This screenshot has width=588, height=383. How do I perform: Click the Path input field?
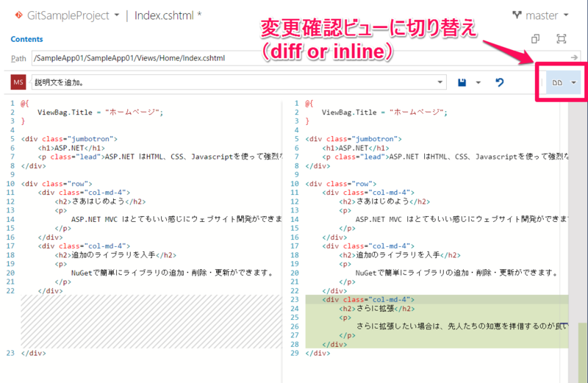click(x=300, y=58)
